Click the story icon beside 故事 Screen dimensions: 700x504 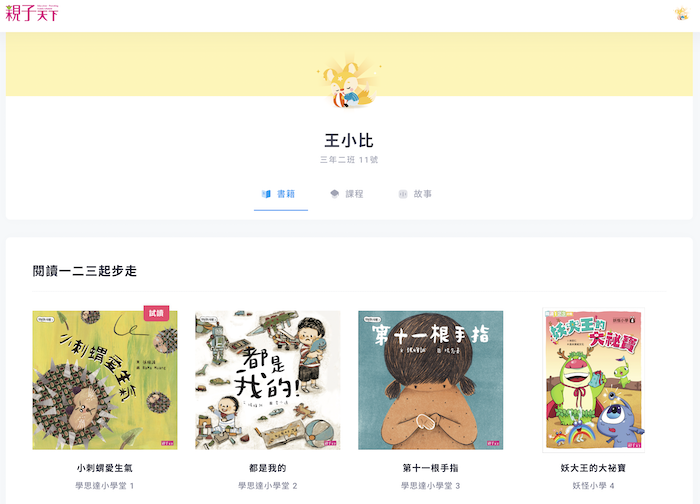tap(403, 194)
